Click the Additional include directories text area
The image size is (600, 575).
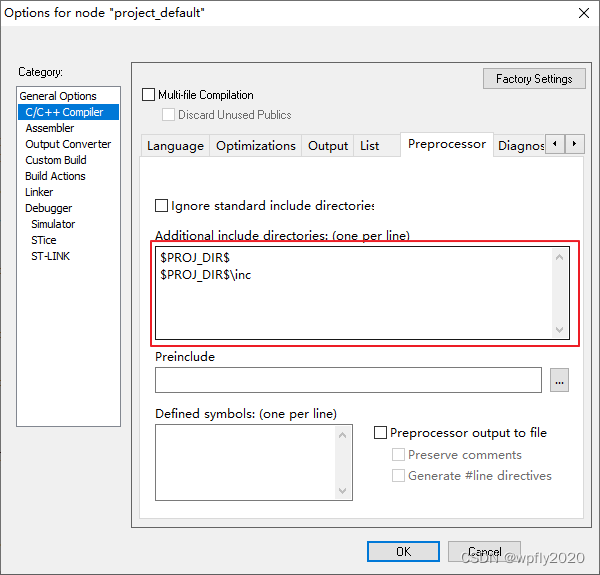[362, 293]
